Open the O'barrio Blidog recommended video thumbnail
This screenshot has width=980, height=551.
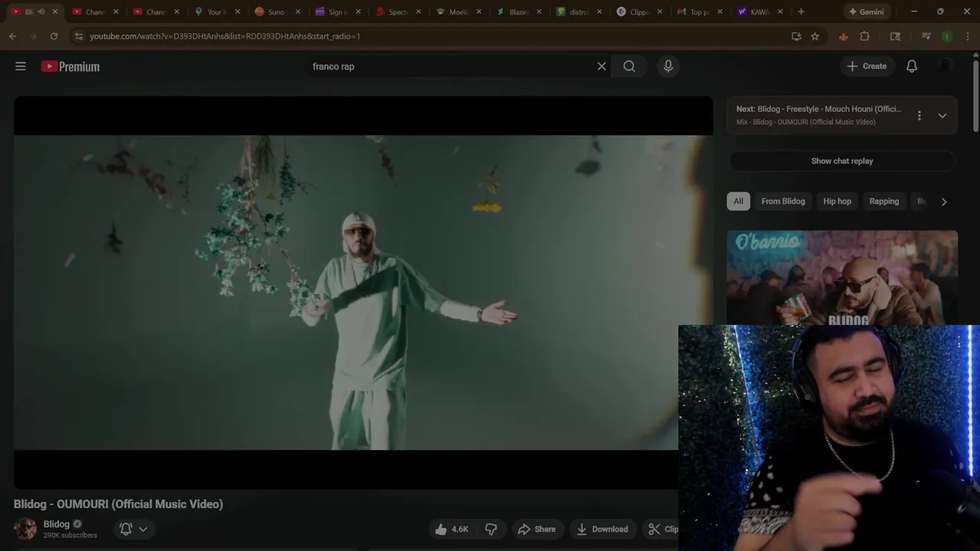point(842,278)
